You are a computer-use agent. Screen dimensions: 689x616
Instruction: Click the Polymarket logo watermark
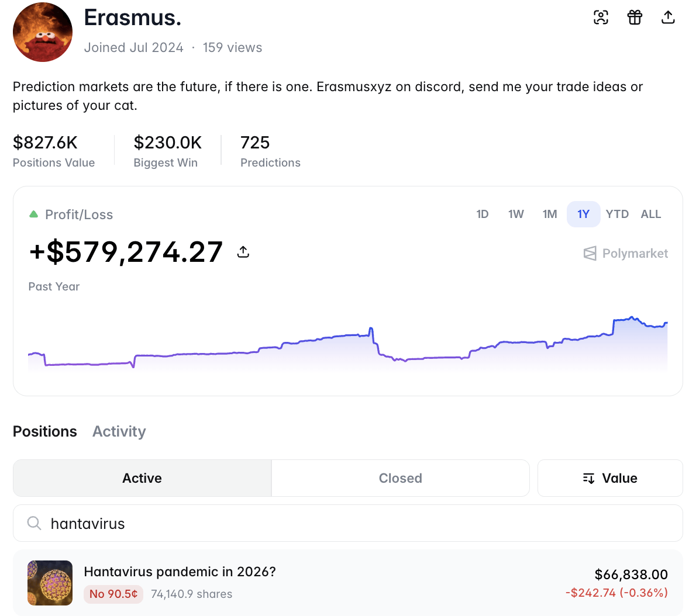[626, 253]
